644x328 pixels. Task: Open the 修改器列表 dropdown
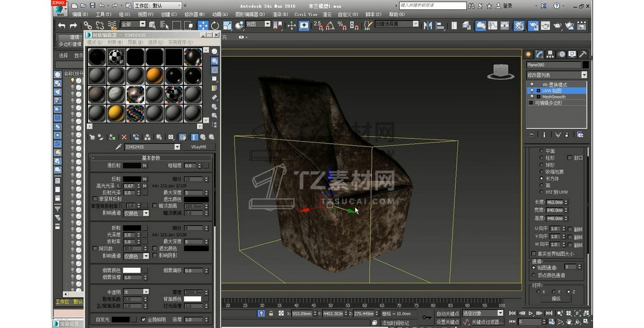click(584, 75)
